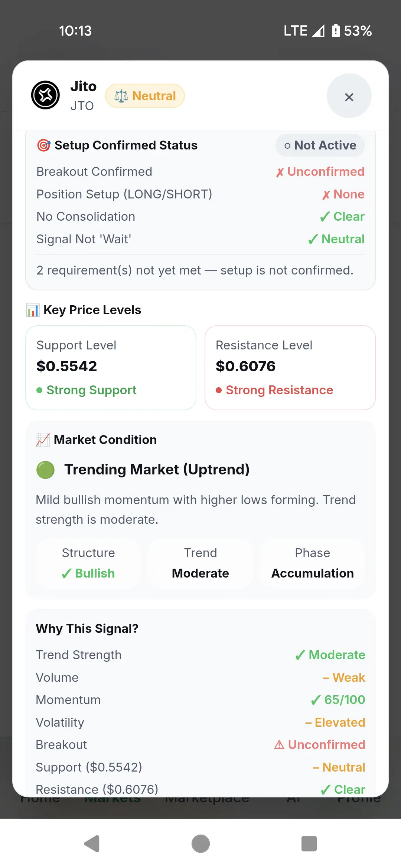This screenshot has width=401, height=868.
Task: Tap the green circle uptrend indicator
Action: (45, 470)
